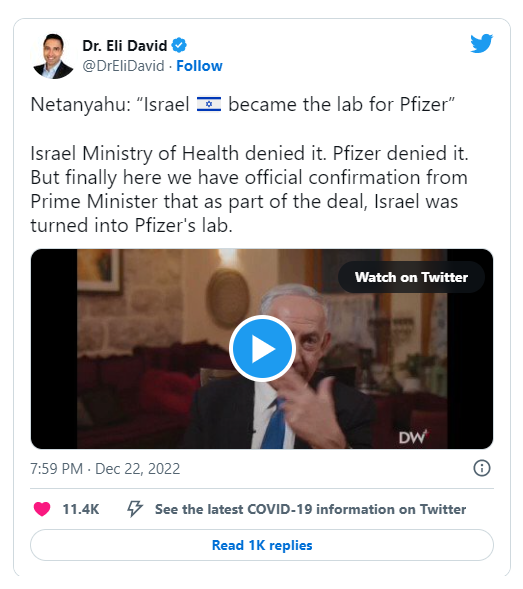Open the 7:59 PM Dec 22, 2022 timestamp

(x=105, y=469)
